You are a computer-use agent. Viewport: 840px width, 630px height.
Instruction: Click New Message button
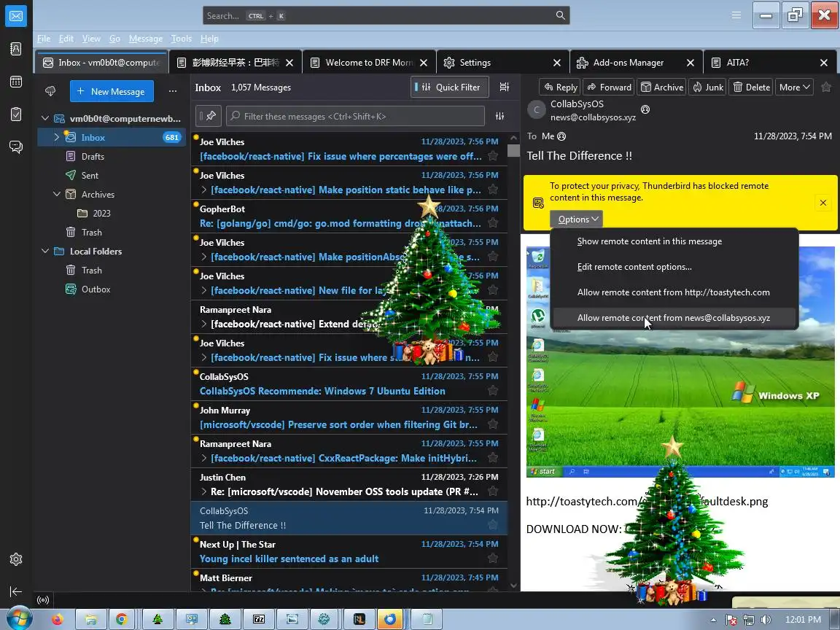click(x=112, y=91)
